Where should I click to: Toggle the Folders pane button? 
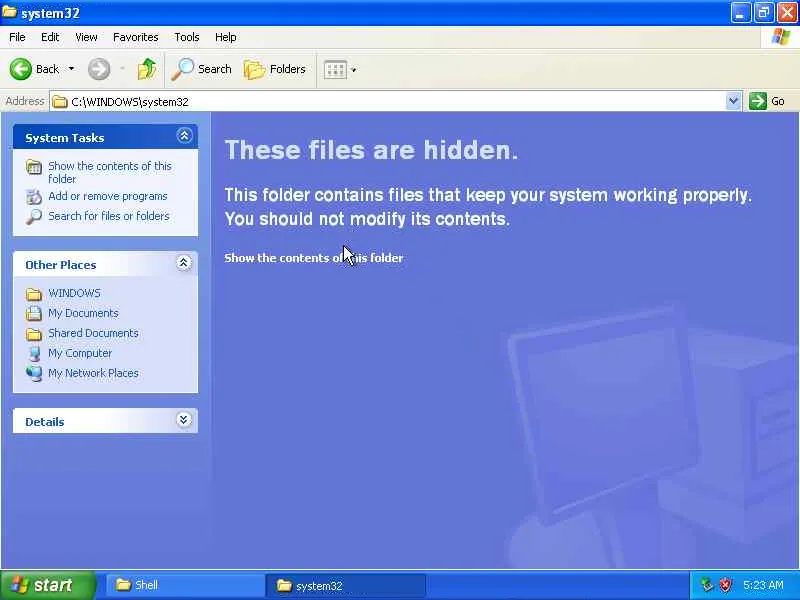point(274,69)
